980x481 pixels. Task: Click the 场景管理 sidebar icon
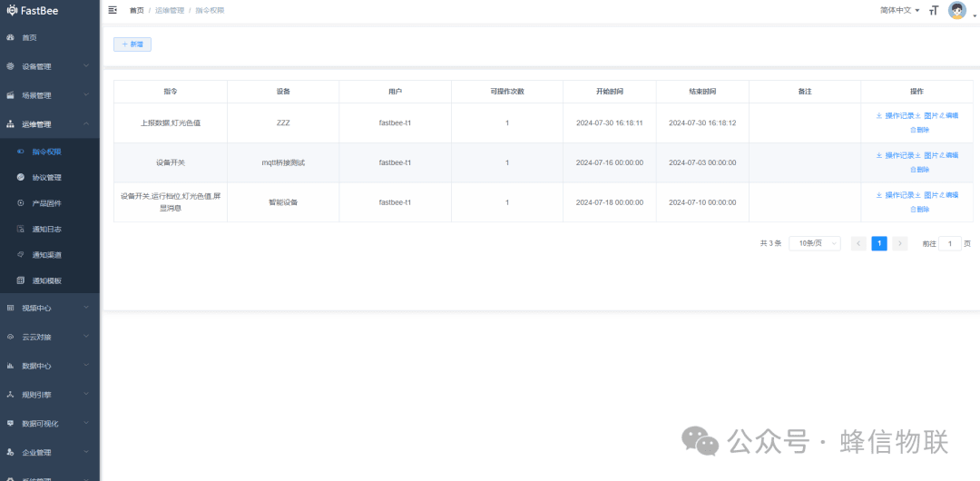[10, 95]
